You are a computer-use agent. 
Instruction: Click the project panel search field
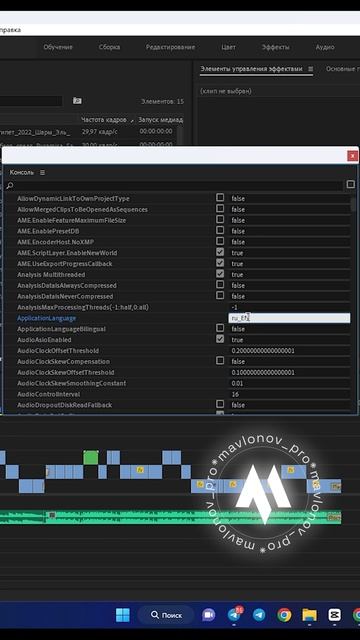(31, 101)
